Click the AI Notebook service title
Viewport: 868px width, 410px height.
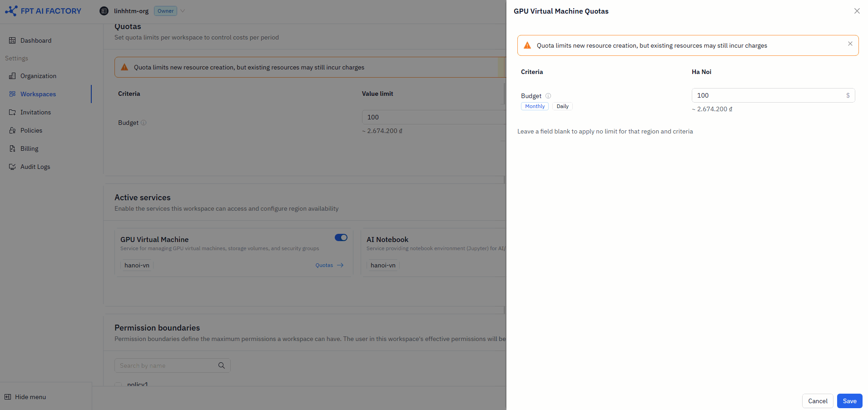pos(387,239)
